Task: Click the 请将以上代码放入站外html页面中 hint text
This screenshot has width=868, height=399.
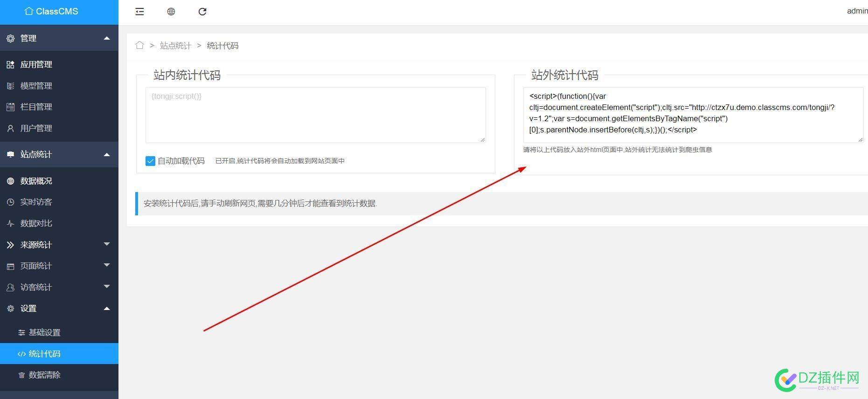Action: [618, 150]
